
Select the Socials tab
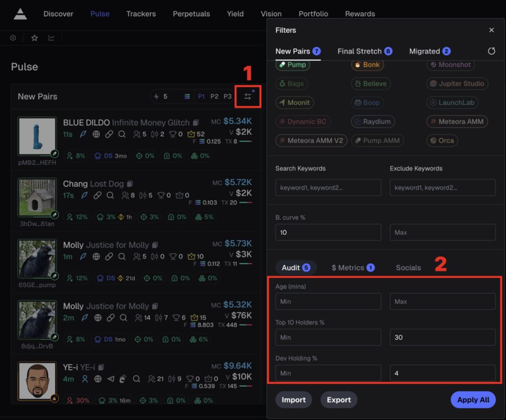click(408, 268)
